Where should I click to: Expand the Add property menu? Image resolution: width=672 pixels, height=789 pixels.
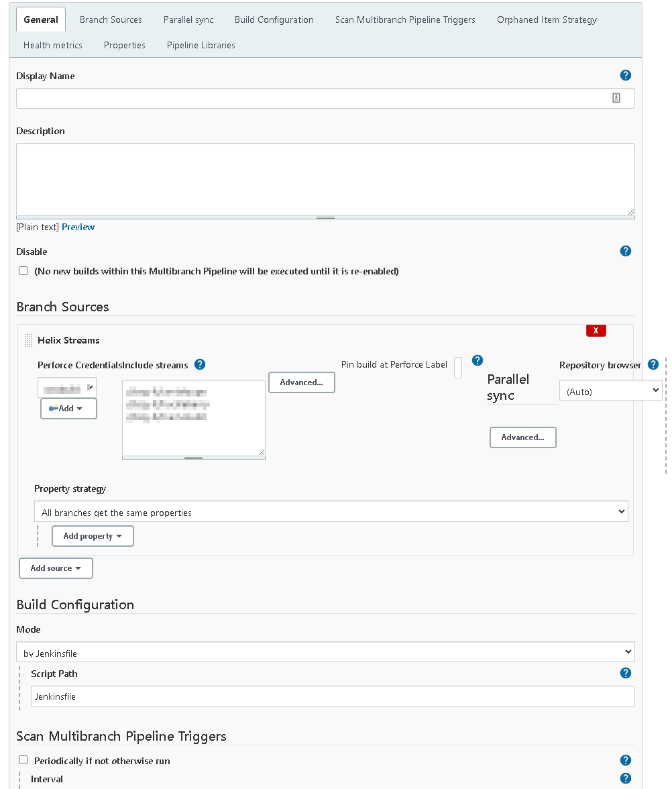click(x=93, y=536)
